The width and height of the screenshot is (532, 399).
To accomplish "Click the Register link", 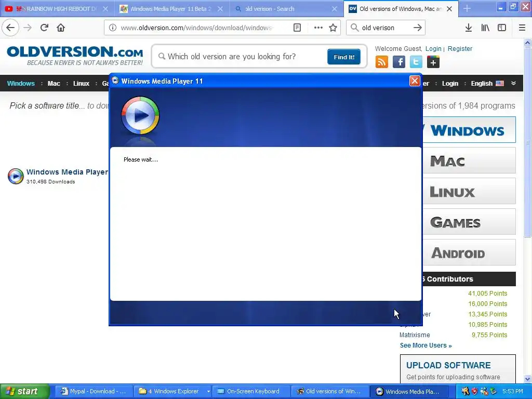I will pos(460,48).
